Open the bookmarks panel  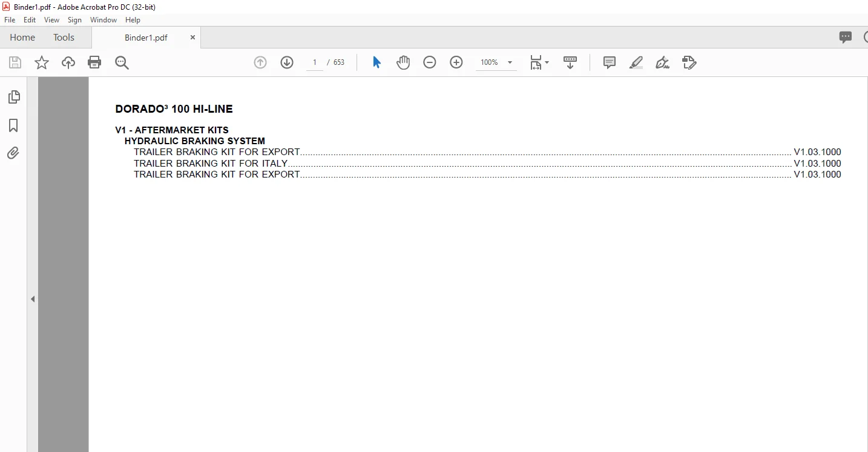pos(13,125)
